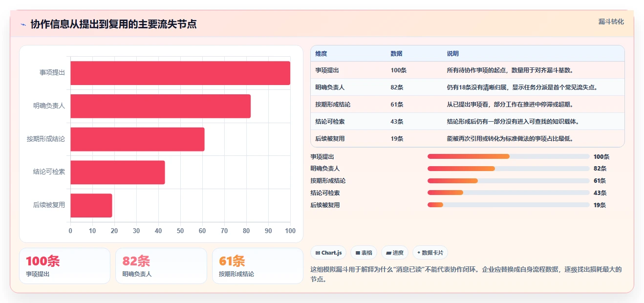Screen dimensions: 644x303
Task: Click the 61条 value in the table
Action: [x=397, y=105]
